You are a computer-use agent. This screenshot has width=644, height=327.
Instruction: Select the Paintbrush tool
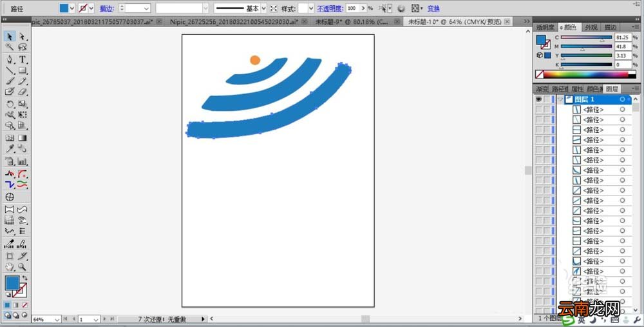10,81
